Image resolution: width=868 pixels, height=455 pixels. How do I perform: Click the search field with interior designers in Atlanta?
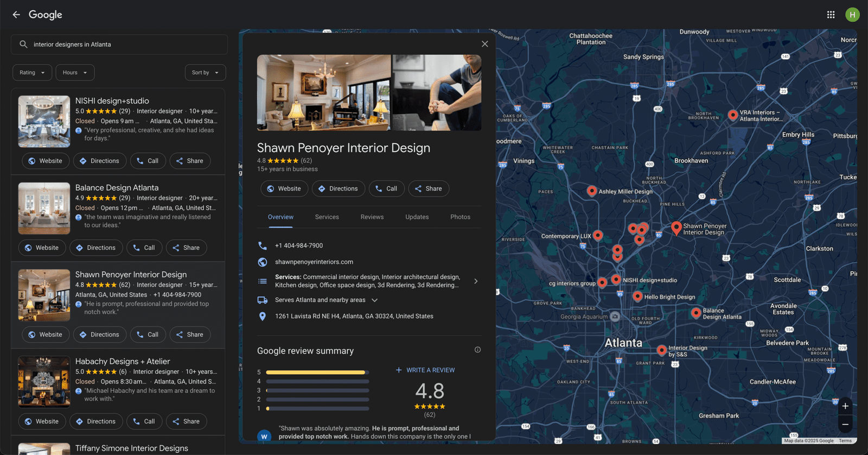(119, 45)
